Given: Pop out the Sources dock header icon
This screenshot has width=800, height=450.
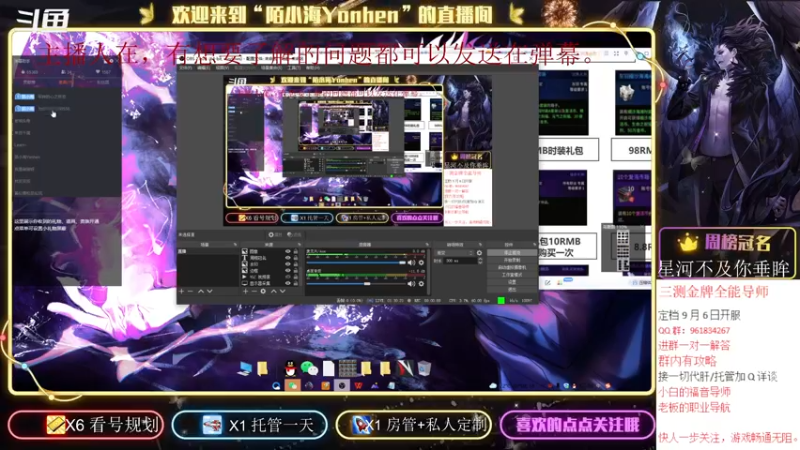Looking at the screenshot, I should 299,245.
